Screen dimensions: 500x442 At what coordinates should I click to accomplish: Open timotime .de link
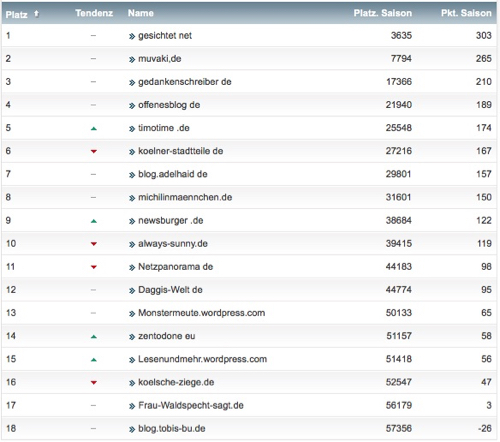pos(164,128)
